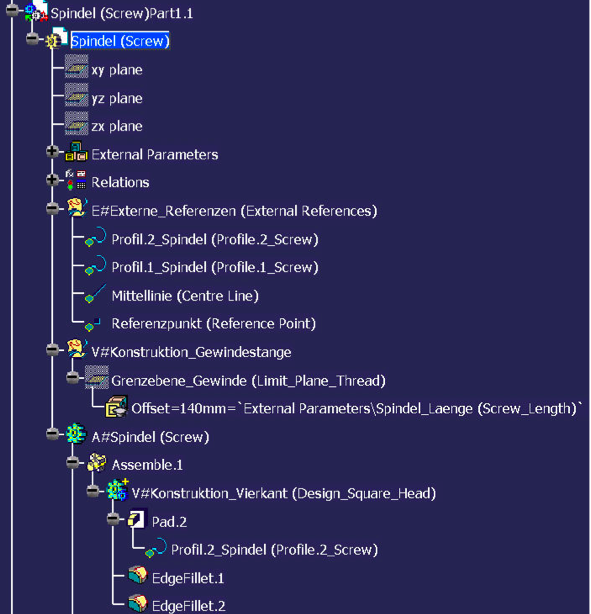This screenshot has height=614, width=591.
Task: Expand the External Parameters node
Action: point(52,152)
